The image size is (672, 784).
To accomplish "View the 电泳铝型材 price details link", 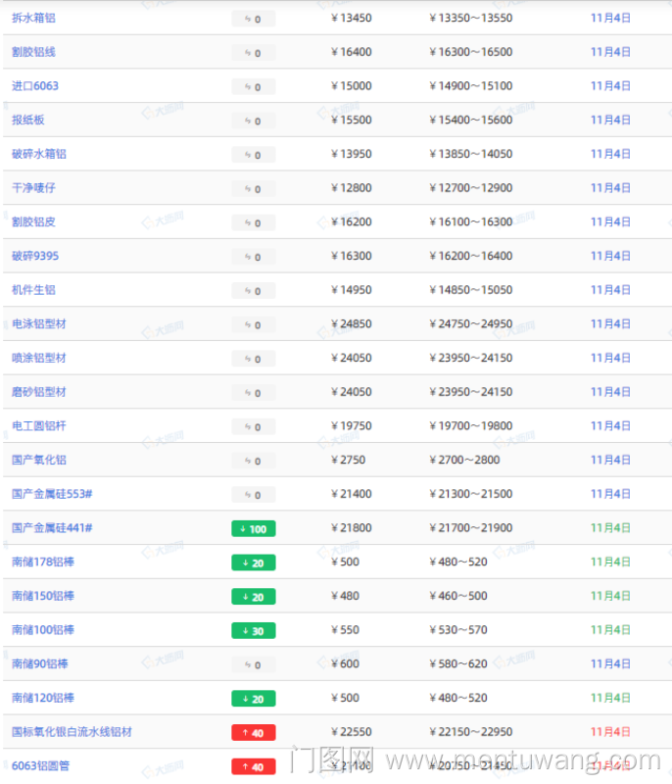I will click(x=39, y=323).
